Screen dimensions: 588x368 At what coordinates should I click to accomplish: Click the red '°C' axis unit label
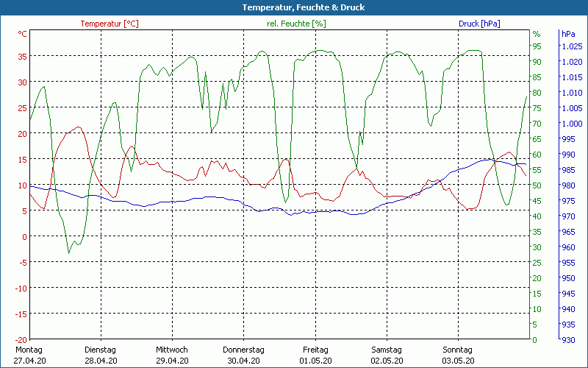pyautogui.click(x=23, y=34)
